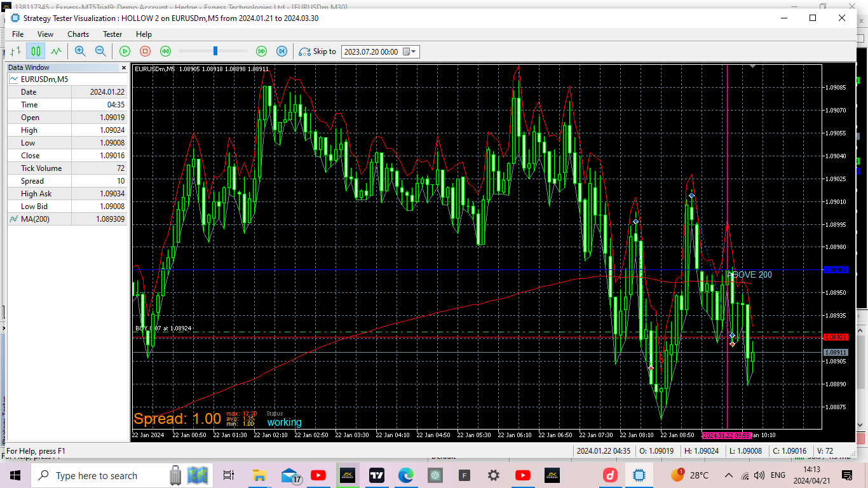Open Windows Settings gear on taskbar
Viewport: 868px width, 488px height.
(494, 475)
